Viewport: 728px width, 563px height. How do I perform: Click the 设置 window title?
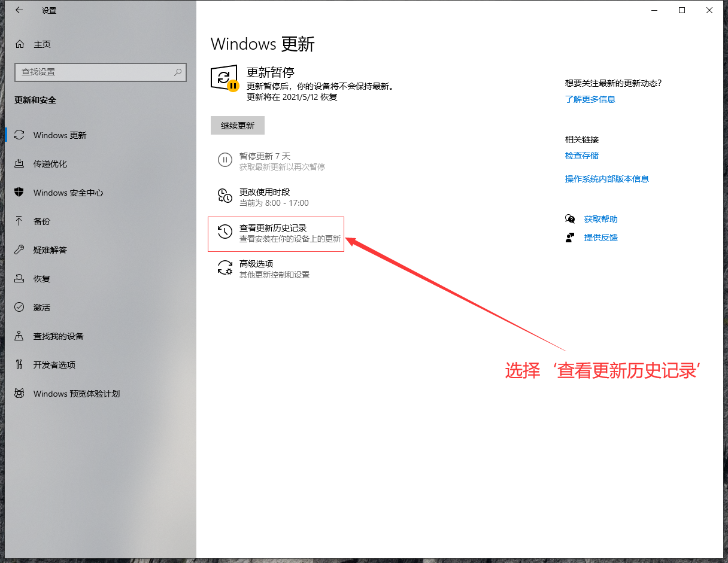[x=49, y=10]
